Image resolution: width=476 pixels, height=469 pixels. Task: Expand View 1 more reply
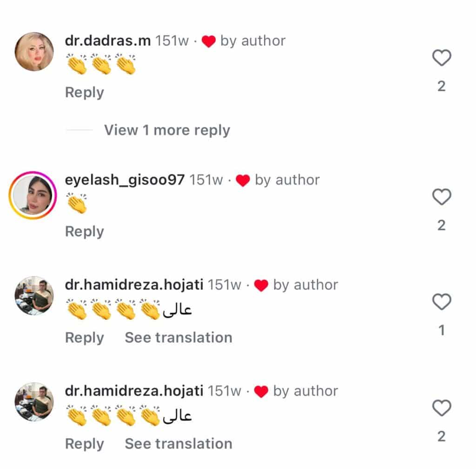pyautogui.click(x=167, y=130)
